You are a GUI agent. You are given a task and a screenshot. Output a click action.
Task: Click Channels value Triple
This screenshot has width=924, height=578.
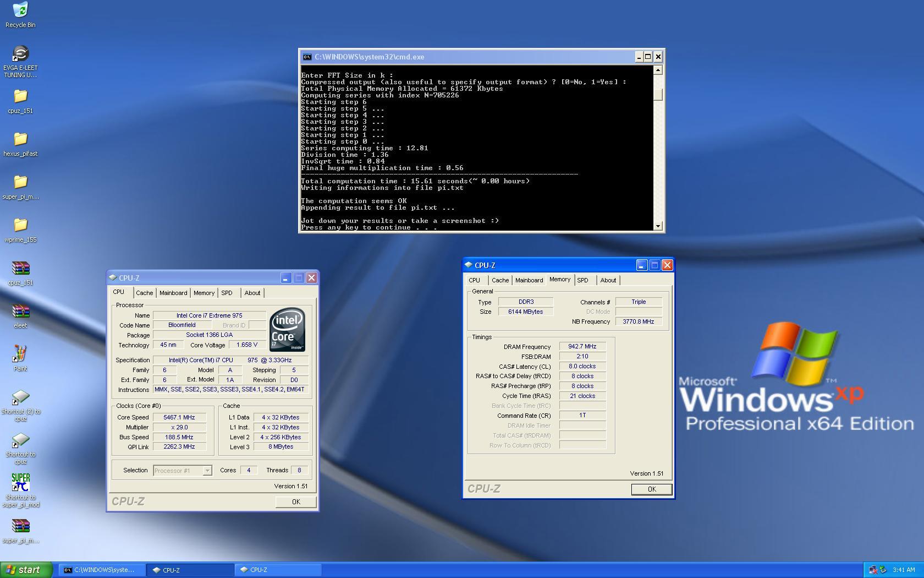(x=639, y=302)
